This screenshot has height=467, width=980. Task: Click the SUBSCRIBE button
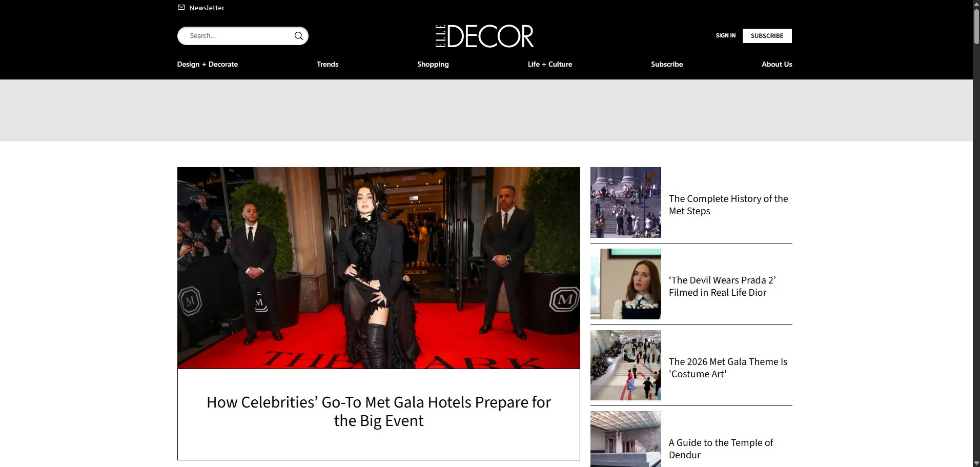click(x=767, y=36)
